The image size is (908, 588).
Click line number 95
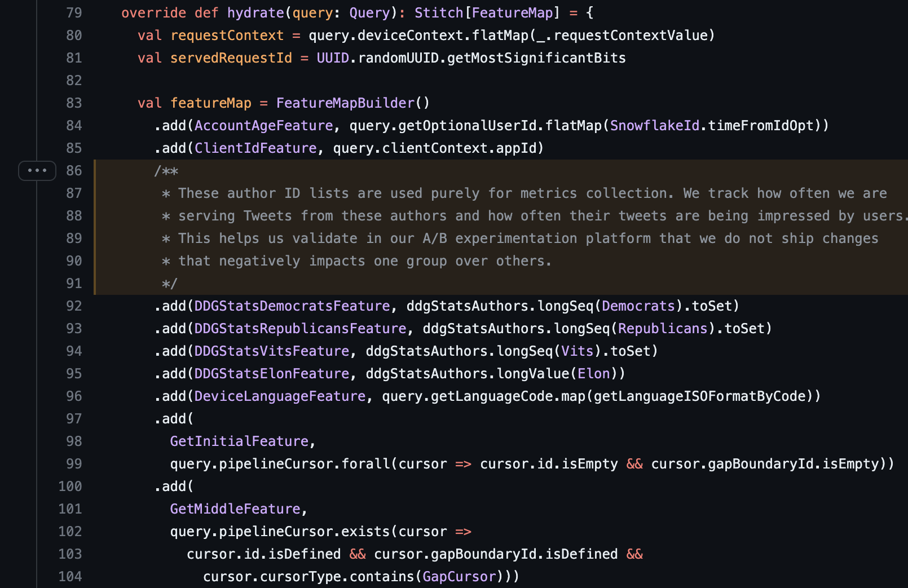coord(74,374)
